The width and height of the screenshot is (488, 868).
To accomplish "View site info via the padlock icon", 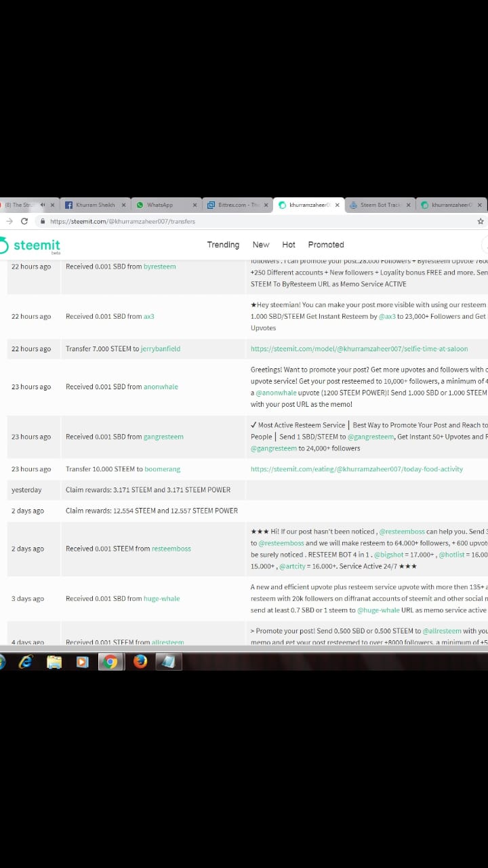I will point(43,221).
